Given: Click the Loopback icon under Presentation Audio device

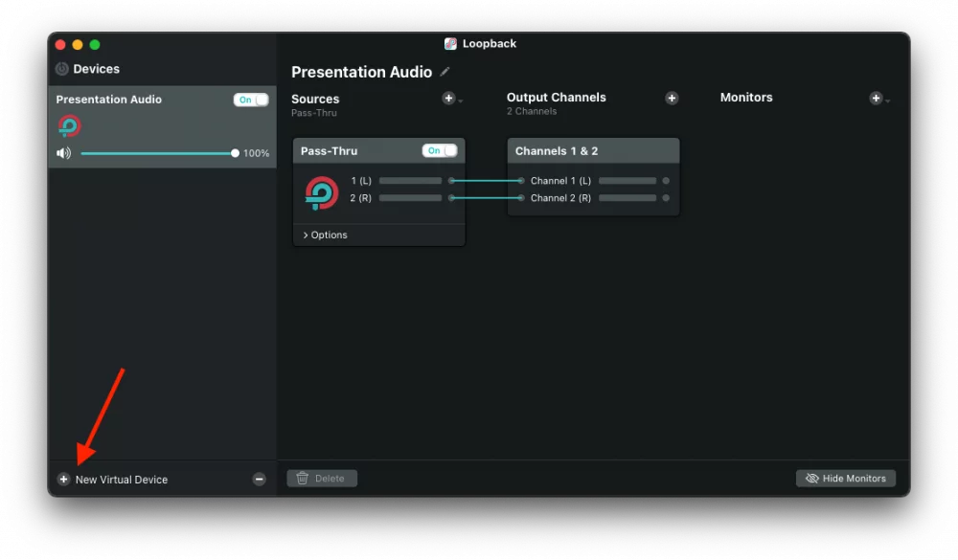Looking at the screenshot, I should [69, 126].
